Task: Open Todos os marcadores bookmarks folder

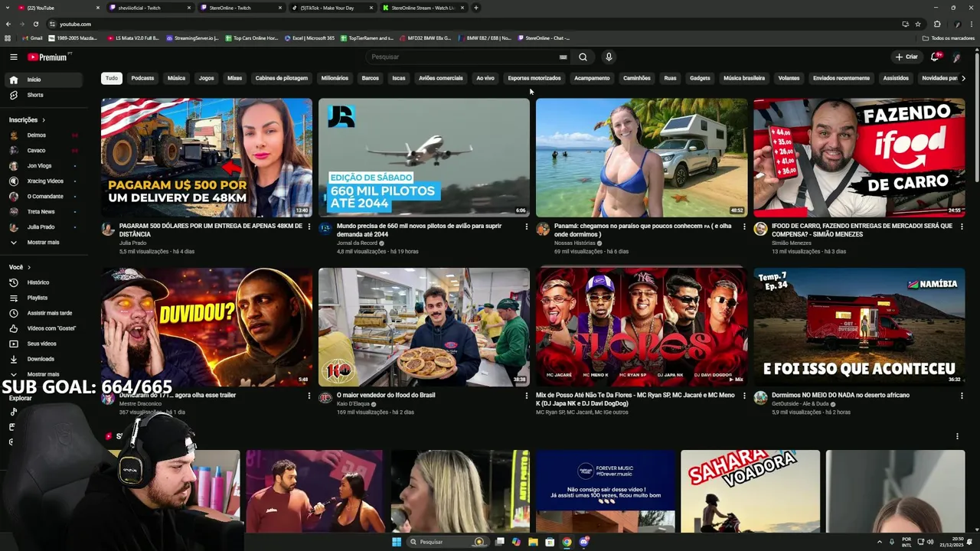Action: (949, 38)
